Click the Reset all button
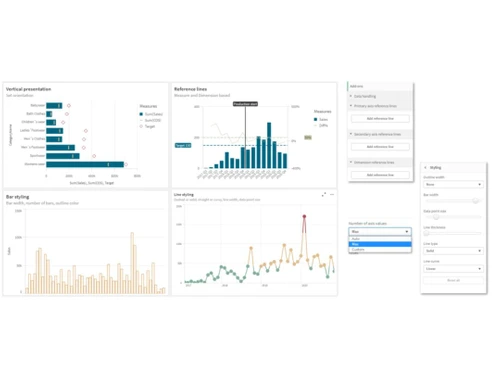 (453, 280)
